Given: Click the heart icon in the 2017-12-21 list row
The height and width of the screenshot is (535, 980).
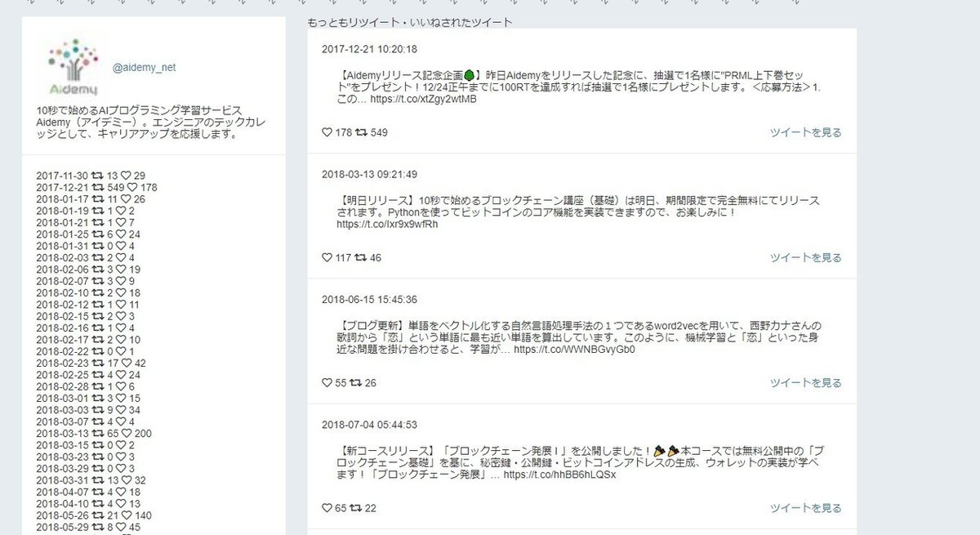Looking at the screenshot, I should (x=133, y=187).
